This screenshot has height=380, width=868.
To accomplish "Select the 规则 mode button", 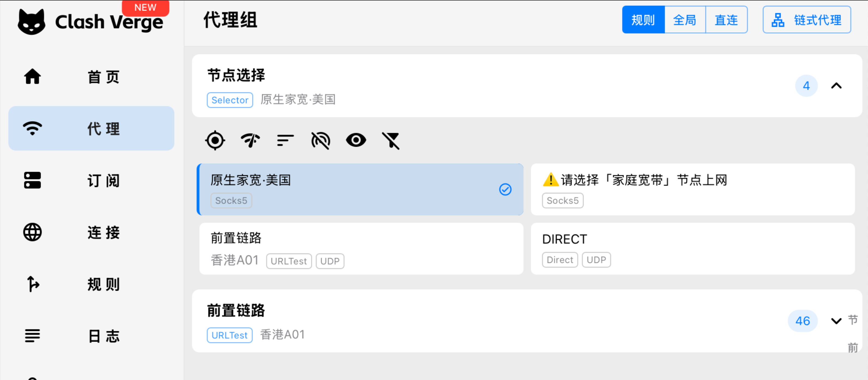I will (643, 20).
